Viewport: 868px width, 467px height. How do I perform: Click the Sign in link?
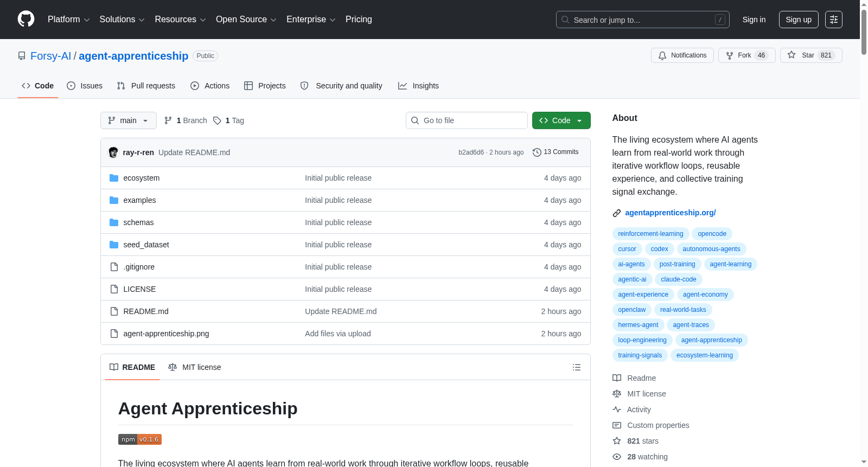[x=754, y=20]
